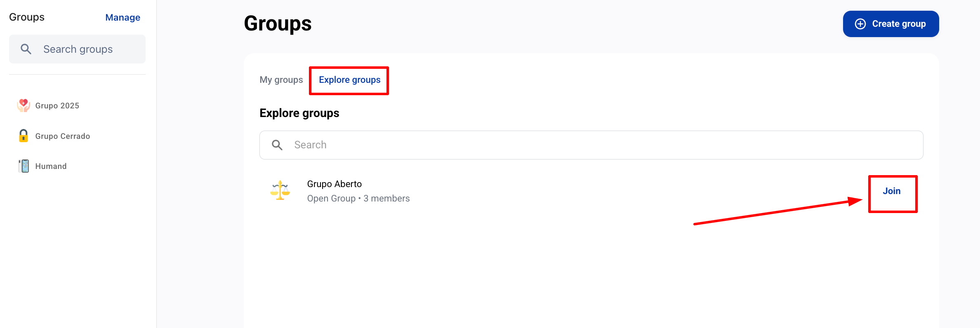Select the Explore groups tab
This screenshot has width=980, height=328.
349,80
